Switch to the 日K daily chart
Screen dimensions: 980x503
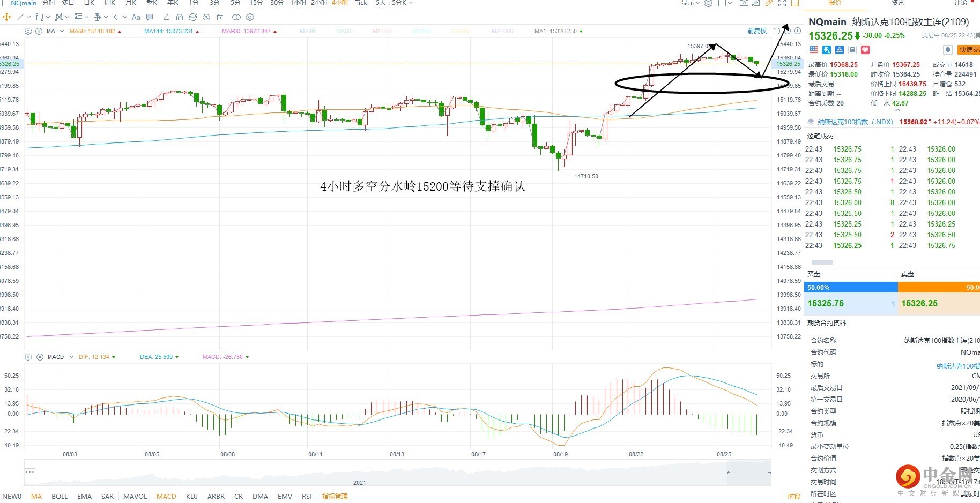click(90, 3)
